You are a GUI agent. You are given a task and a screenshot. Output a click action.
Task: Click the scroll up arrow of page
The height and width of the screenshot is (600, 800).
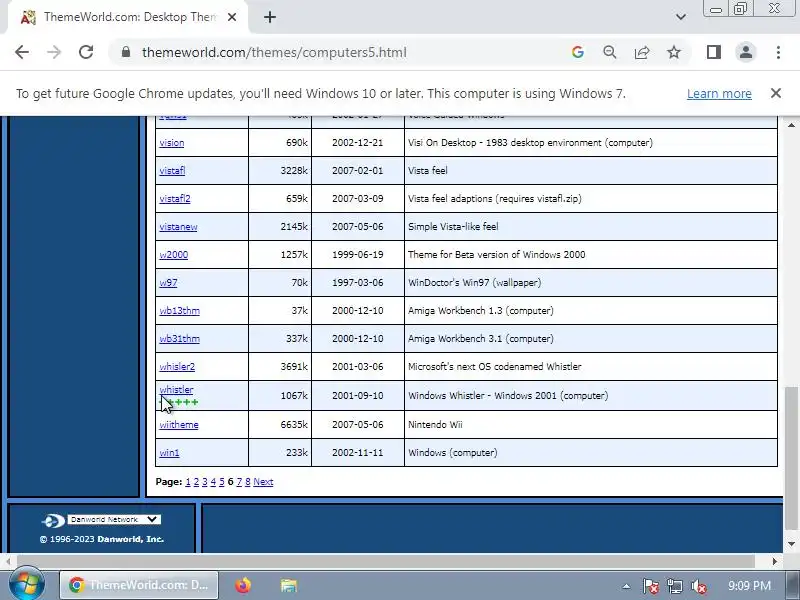791,125
